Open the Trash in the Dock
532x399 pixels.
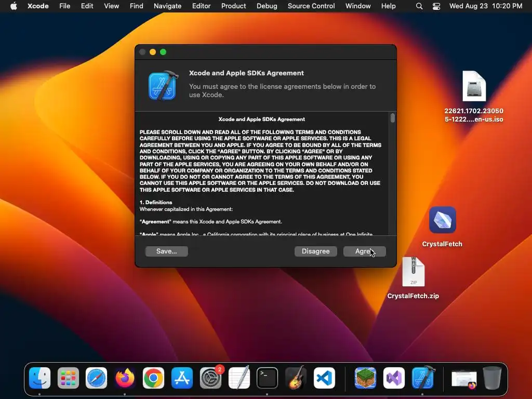492,378
